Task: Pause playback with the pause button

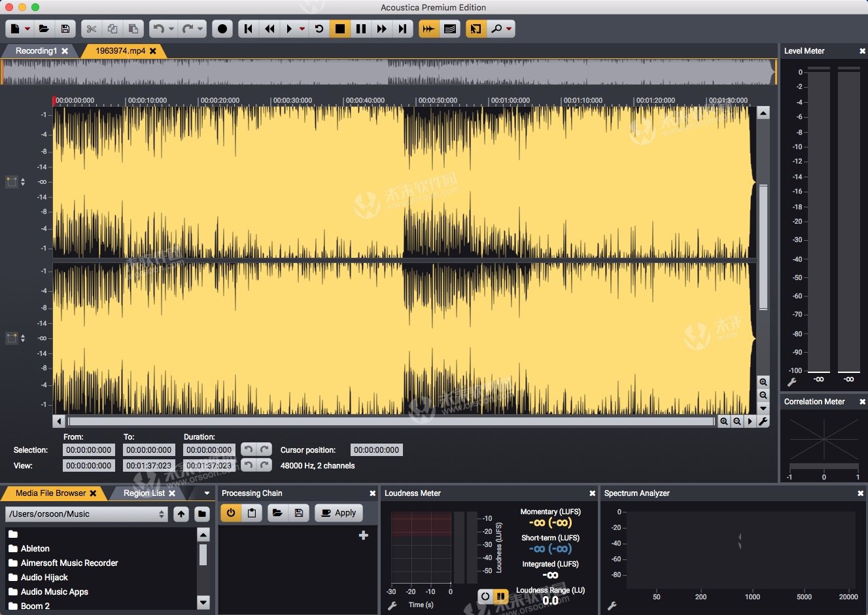Action: 360,29
